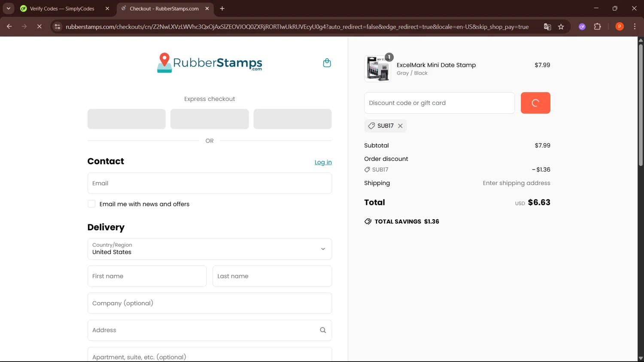Toggle Email me with news and offers

91,204
